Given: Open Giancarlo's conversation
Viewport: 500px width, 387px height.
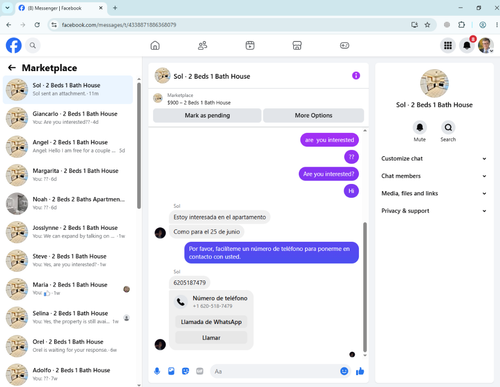Looking at the screenshot, I should (68, 118).
